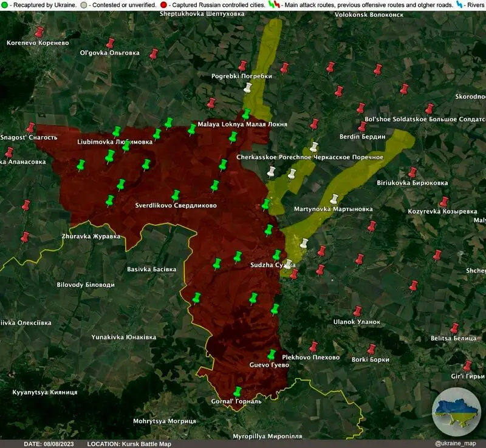The width and height of the screenshot is (486, 448).
Task: Select the red pin above Biriukovka
Action: [412, 172]
